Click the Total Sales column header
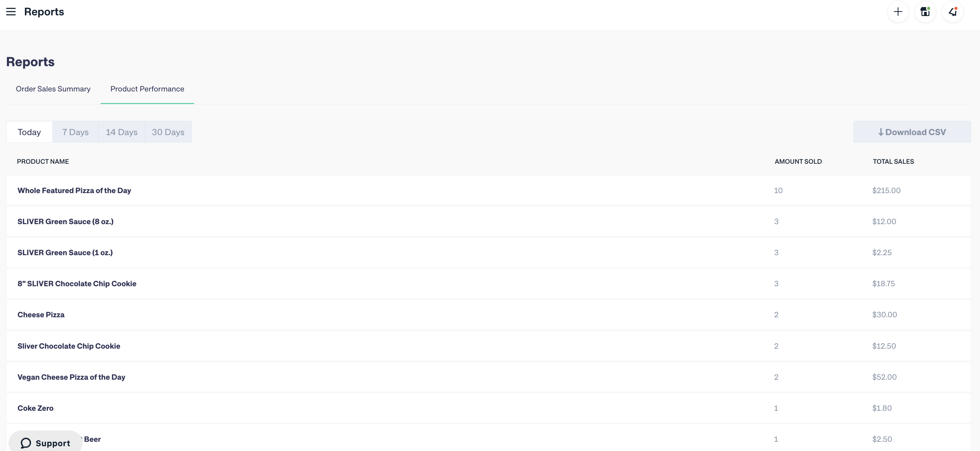 (893, 162)
